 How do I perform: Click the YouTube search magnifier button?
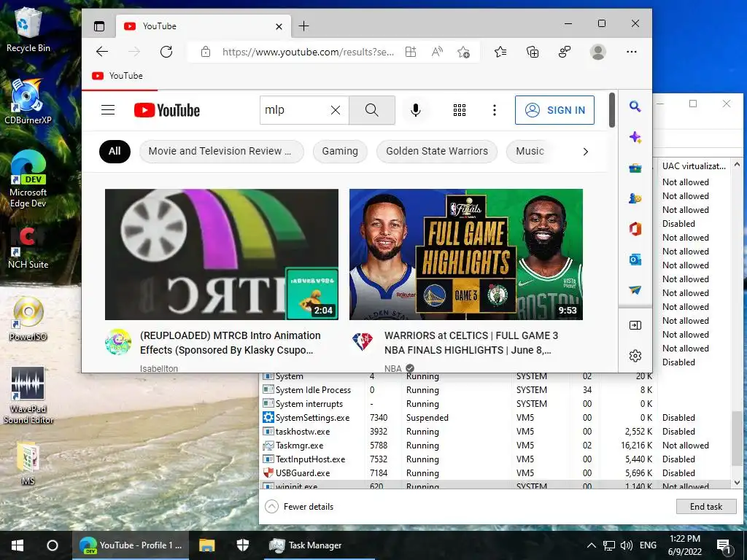pyautogui.click(x=372, y=110)
